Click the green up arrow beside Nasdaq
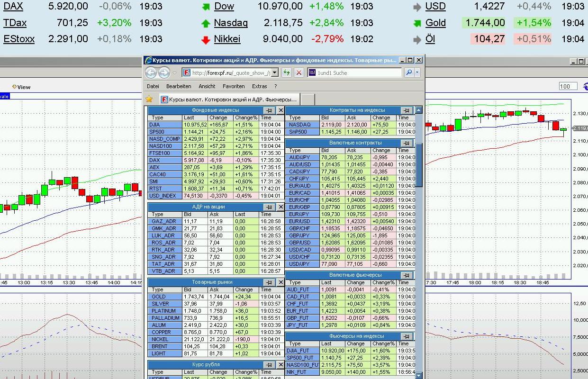 (206, 23)
